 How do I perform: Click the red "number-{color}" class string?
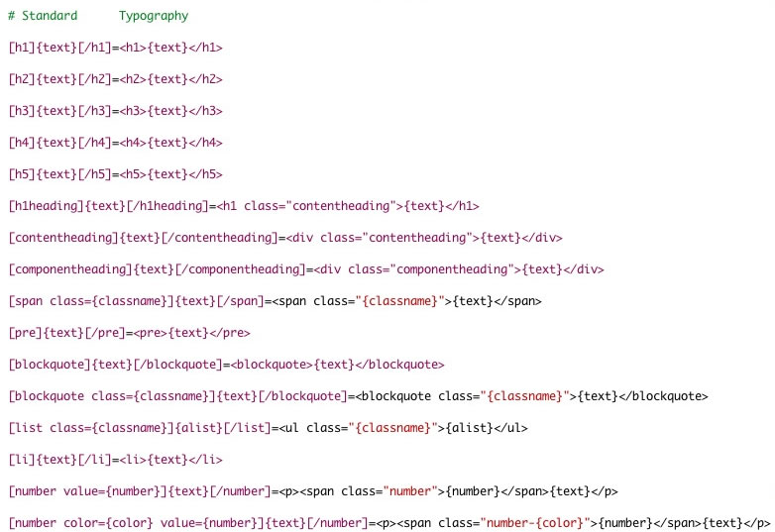(535, 523)
